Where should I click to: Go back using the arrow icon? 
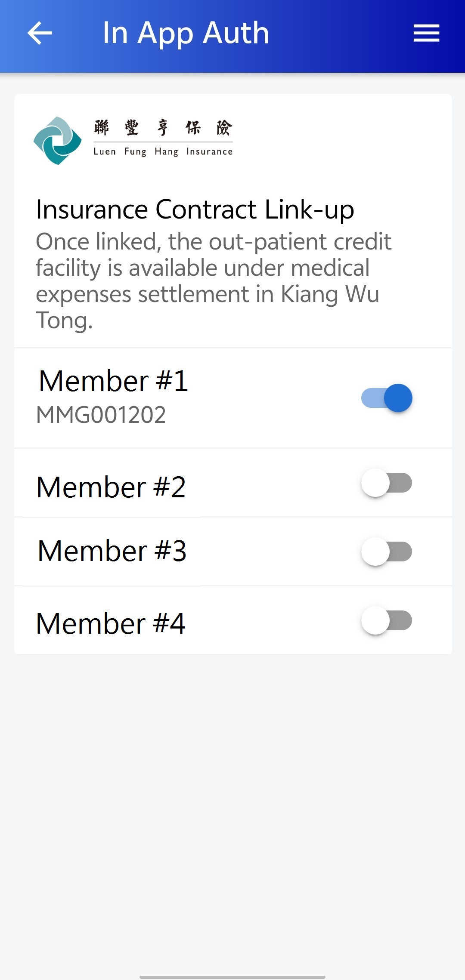click(40, 33)
